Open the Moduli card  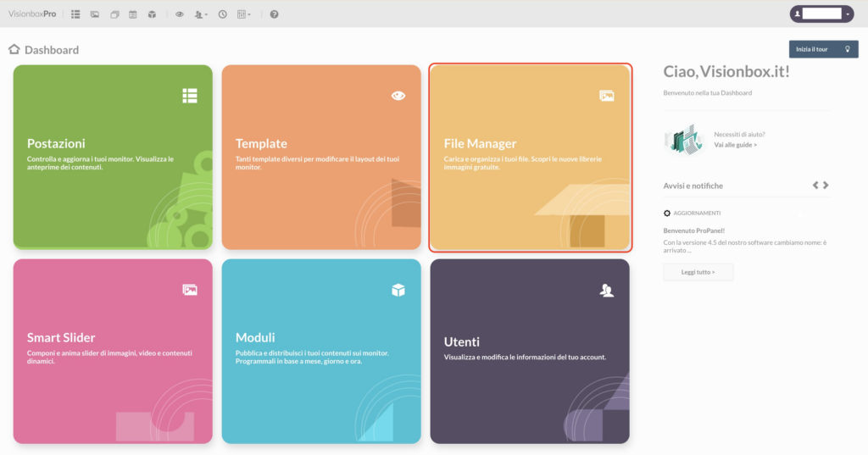pos(321,352)
